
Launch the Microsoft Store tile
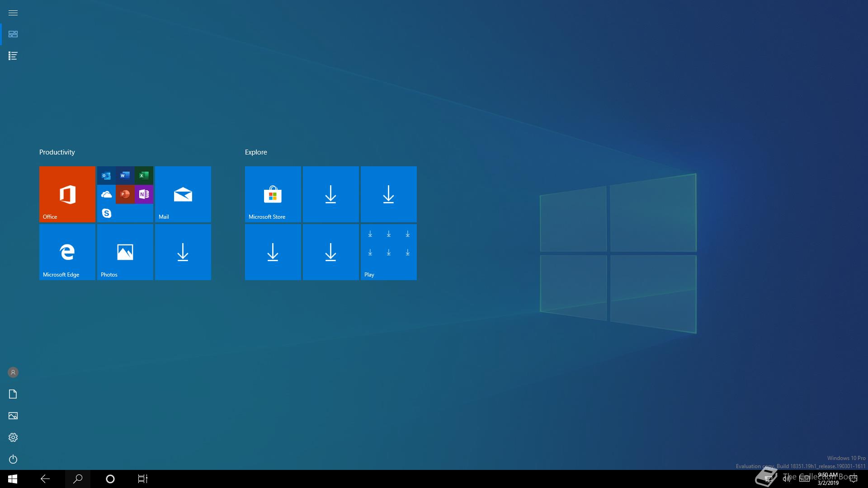tap(273, 194)
